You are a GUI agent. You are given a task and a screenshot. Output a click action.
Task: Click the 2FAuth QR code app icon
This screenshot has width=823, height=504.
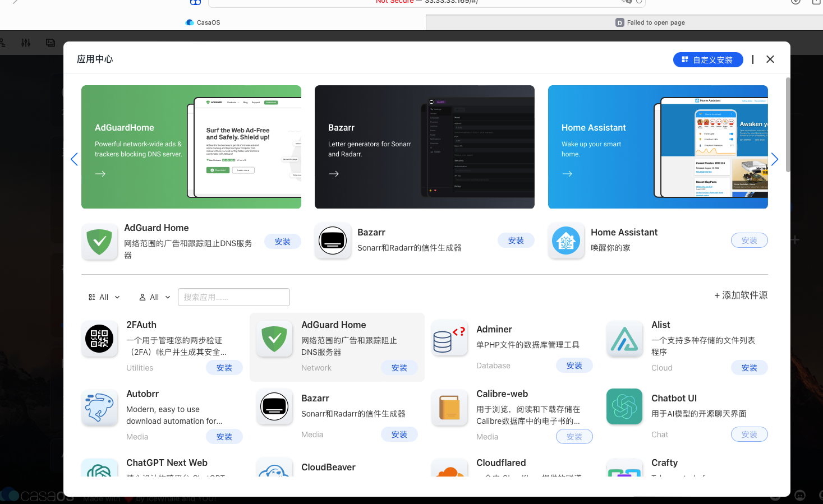tap(99, 339)
